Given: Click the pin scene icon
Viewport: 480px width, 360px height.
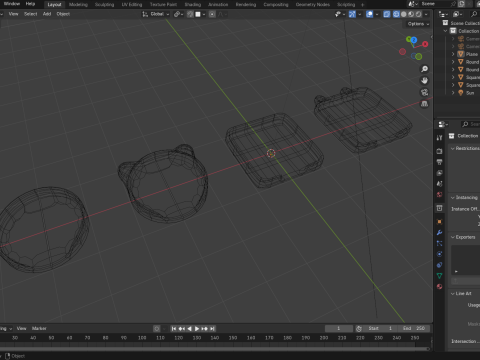Looking at the screenshot, I should (453, 4).
